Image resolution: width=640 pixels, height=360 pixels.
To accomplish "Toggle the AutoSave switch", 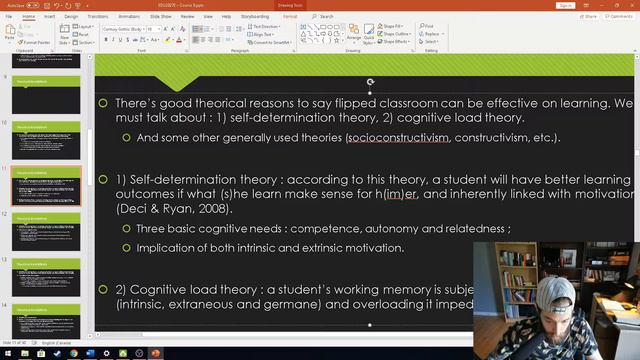I will click(33, 6).
